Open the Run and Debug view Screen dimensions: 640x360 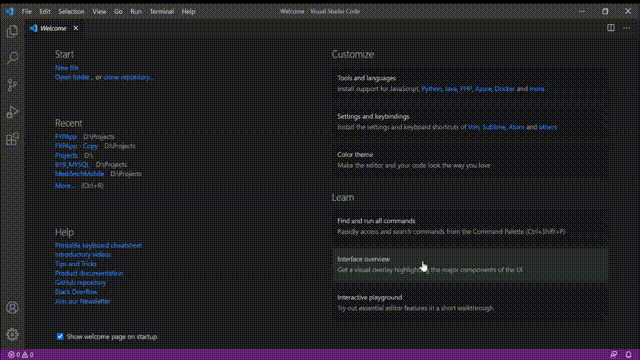point(12,112)
